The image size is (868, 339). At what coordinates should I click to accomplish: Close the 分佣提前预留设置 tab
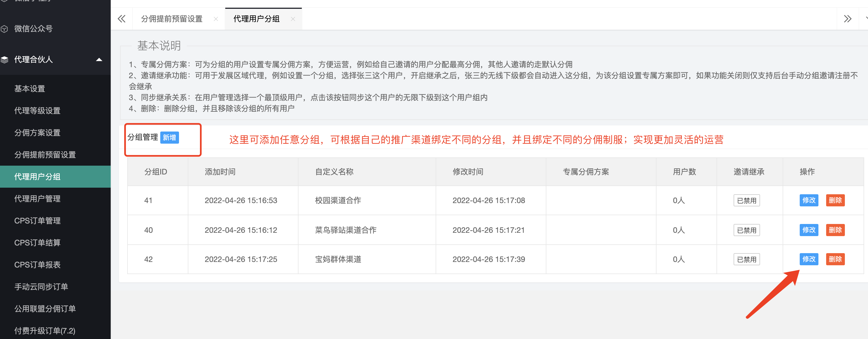click(x=216, y=19)
